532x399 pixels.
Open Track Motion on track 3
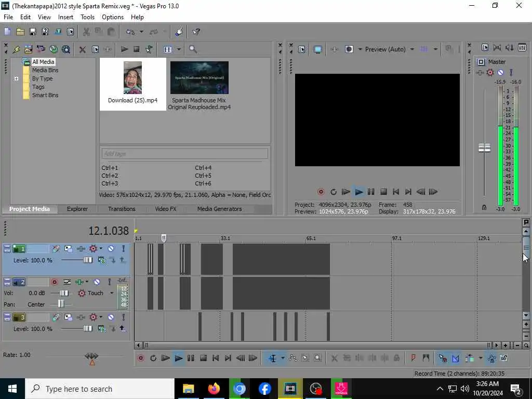pyautogui.click(x=68, y=317)
